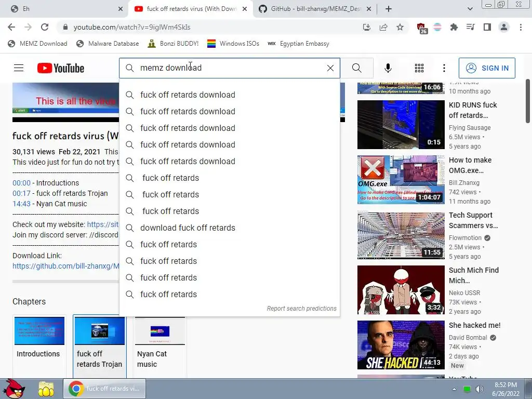Open the Angry Birds start button in taskbar
Screen dimensions: 532x399
click(14, 389)
